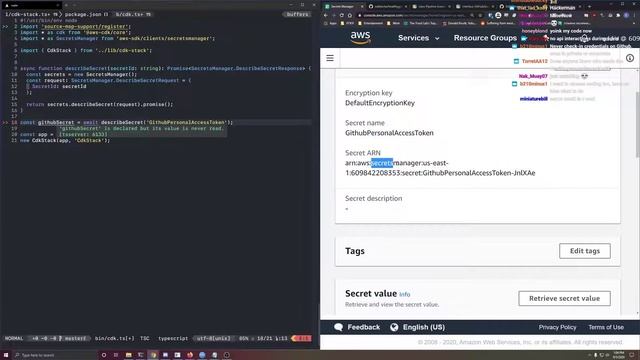The height and width of the screenshot is (360, 640).
Task: Click the async function describeSecret line
Action: (165, 69)
